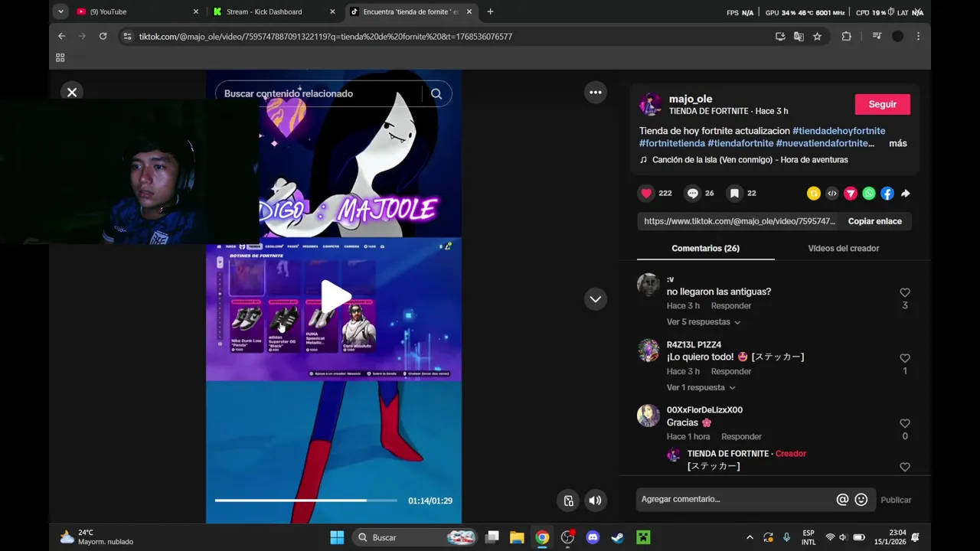Open Chrome's three-dot menu
This screenshot has width=980, height=551.
pos(918,36)
